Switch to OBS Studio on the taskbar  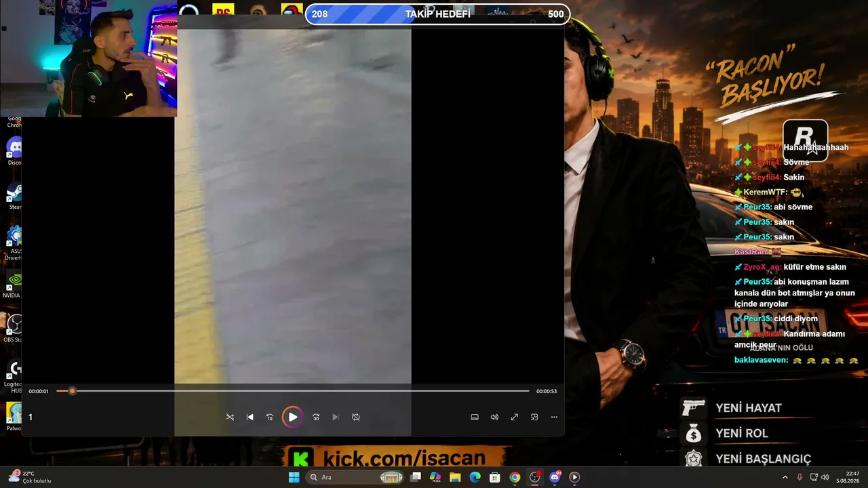(535, 477)
